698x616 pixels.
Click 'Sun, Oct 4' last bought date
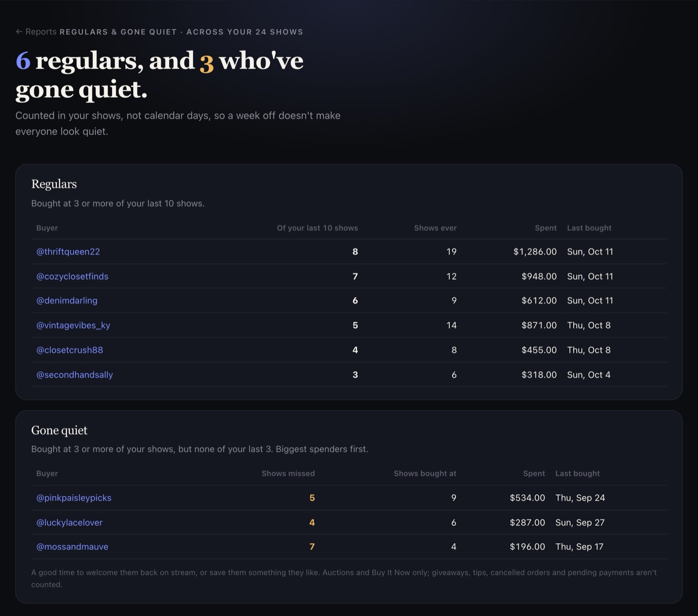coord(589,375)
